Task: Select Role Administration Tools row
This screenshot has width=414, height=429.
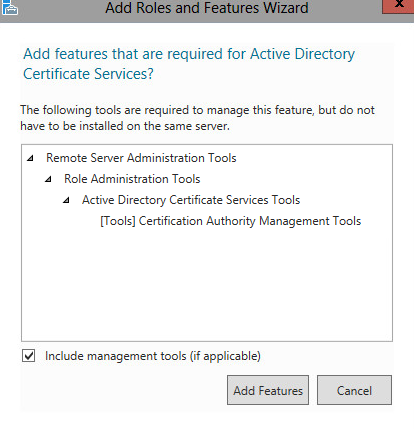Action: 132,179
